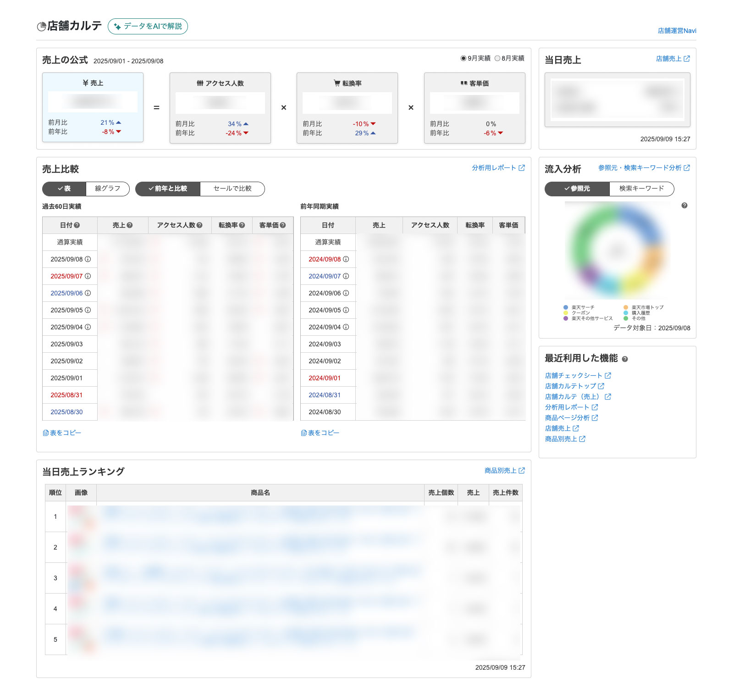Click help icon next to 最近利用した機能
Image resolution: width=734 pixels, height=700 pixels.
click(x=625, y=359)
